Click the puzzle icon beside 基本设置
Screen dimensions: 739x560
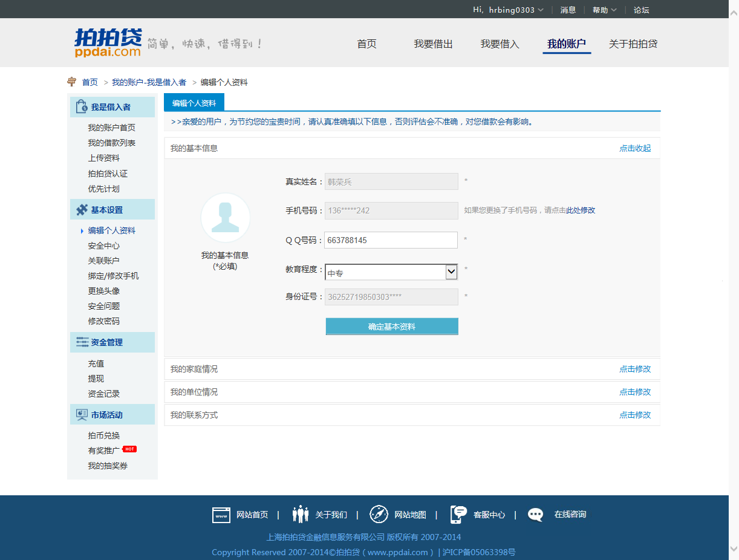click(x=82, y=210)
